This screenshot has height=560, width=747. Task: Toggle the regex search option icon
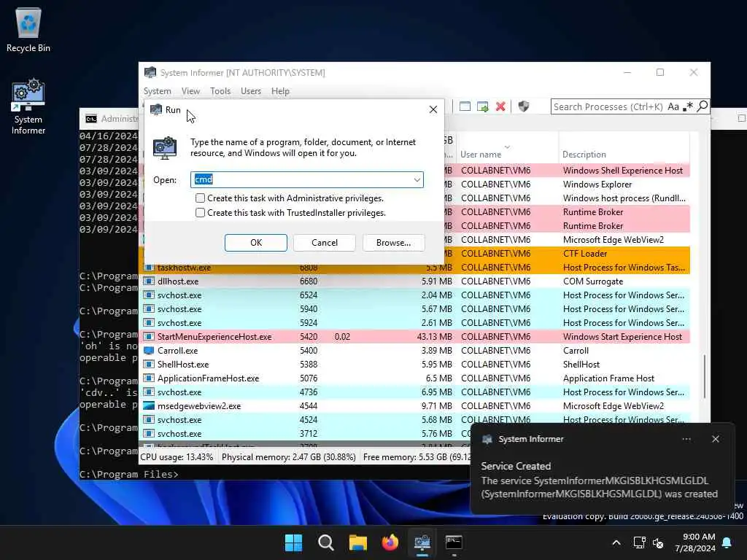pyautogui.click(x=687, y=106)
